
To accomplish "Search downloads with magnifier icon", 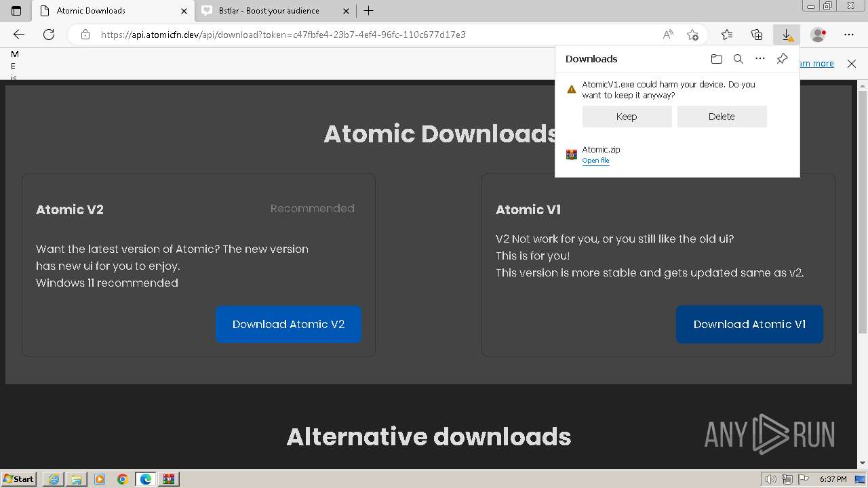I will pos(738,59).
